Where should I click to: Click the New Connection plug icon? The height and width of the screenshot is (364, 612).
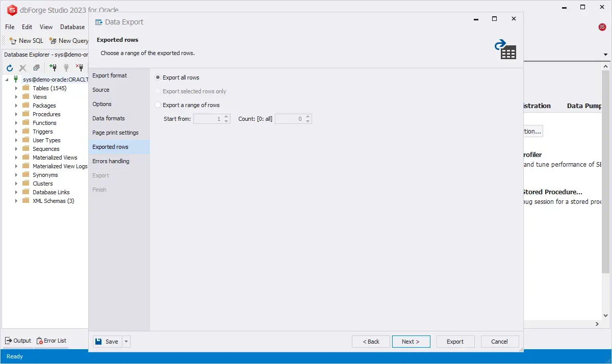point(53,67)
